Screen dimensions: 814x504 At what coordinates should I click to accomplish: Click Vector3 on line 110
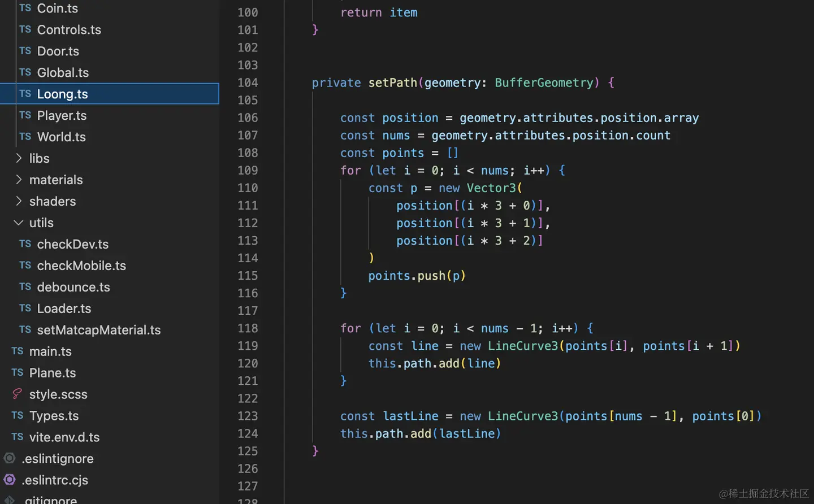tap(491, 188)
